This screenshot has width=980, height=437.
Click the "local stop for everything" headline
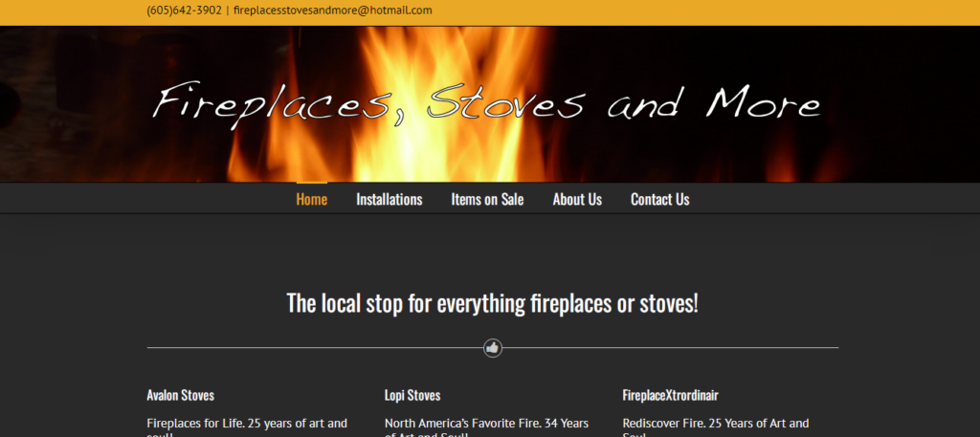tap(493, 303)
